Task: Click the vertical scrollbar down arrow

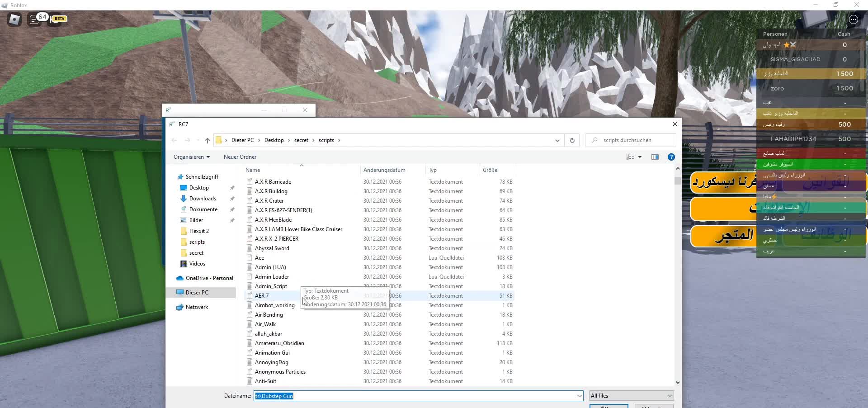Action: 677,382
